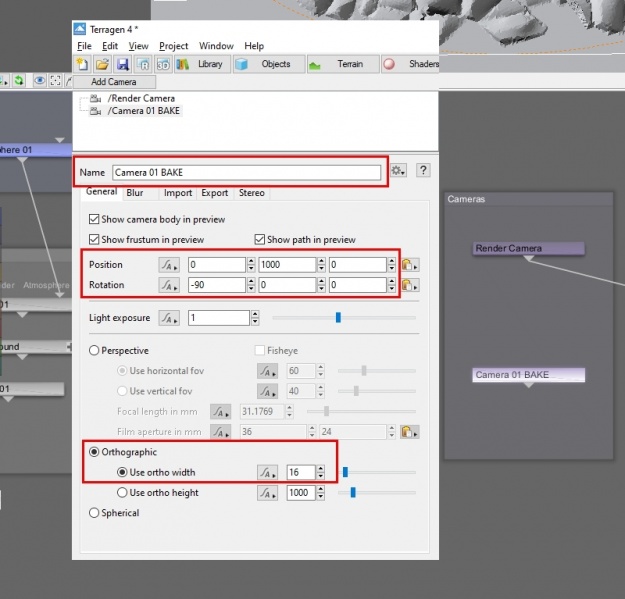Open animation button for Use ortho width
This screenshot has height=599, width=625.
pos(267,473)
